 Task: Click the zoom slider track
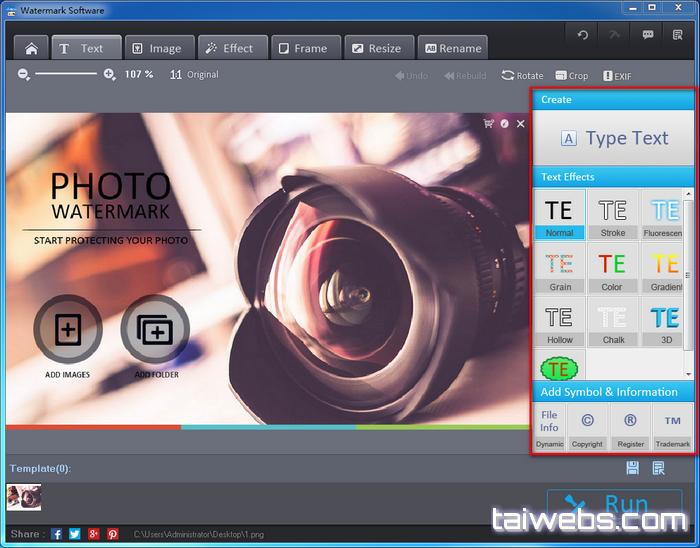pyautogui.click(x=65, y=74)
